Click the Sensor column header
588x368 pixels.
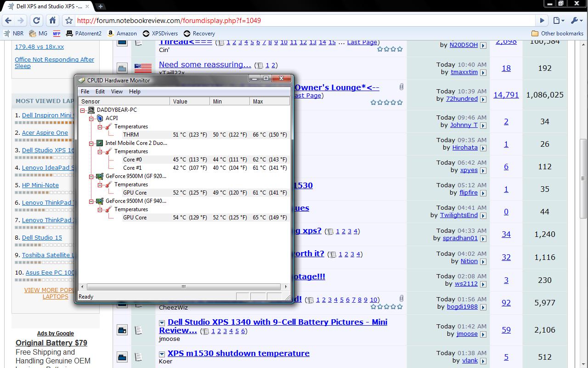pos(124,101)
